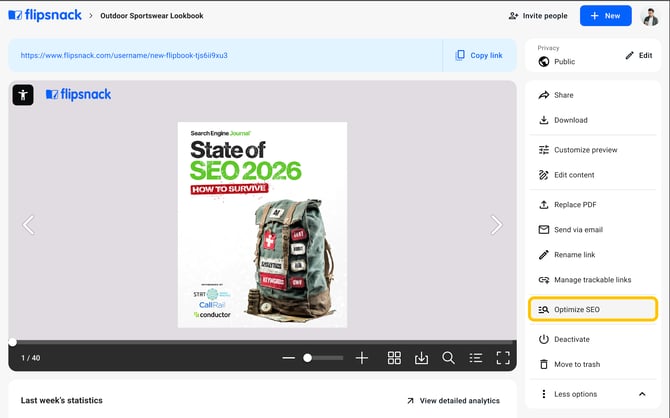Go to the previous flipbook page
Screen dimensions: 670x418
(29, 225)
